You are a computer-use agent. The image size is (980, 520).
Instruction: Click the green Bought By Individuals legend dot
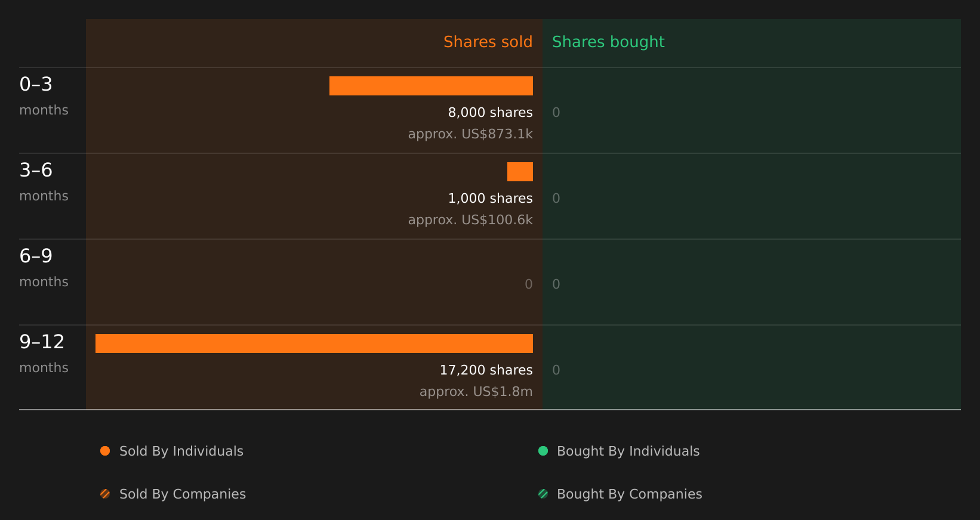coord(543,451)
